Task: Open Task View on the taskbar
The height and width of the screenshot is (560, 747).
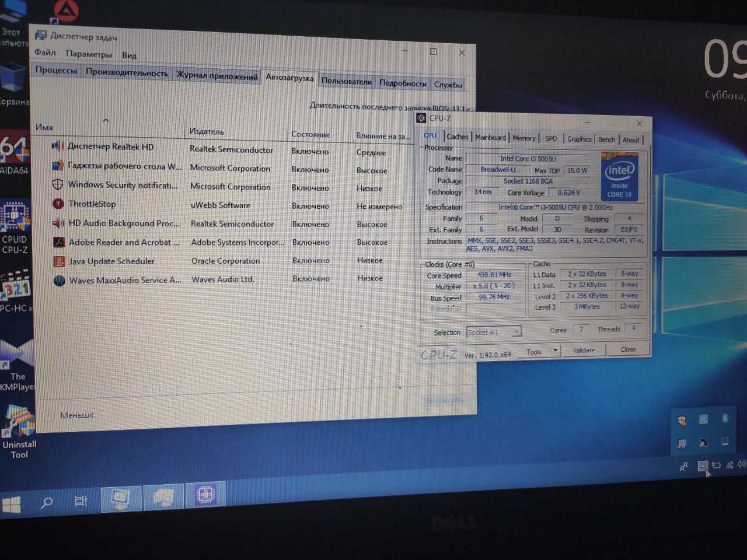Action: 81,501
